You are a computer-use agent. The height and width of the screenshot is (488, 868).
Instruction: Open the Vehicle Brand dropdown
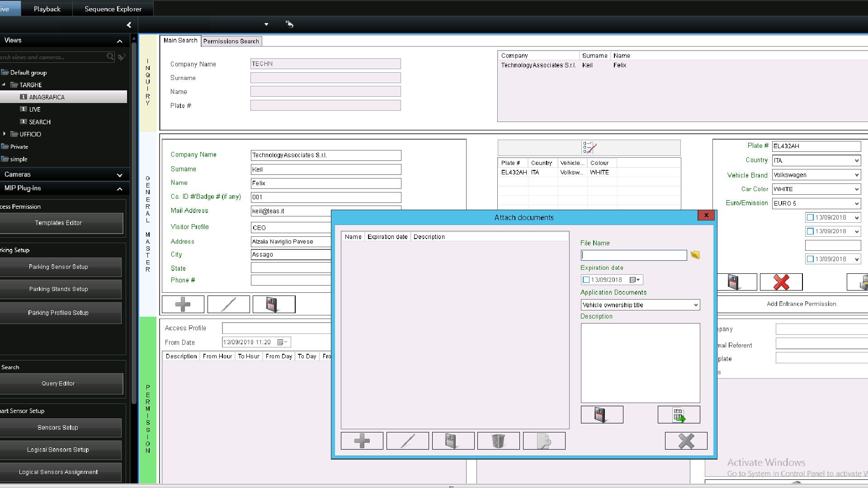(856, 175)
